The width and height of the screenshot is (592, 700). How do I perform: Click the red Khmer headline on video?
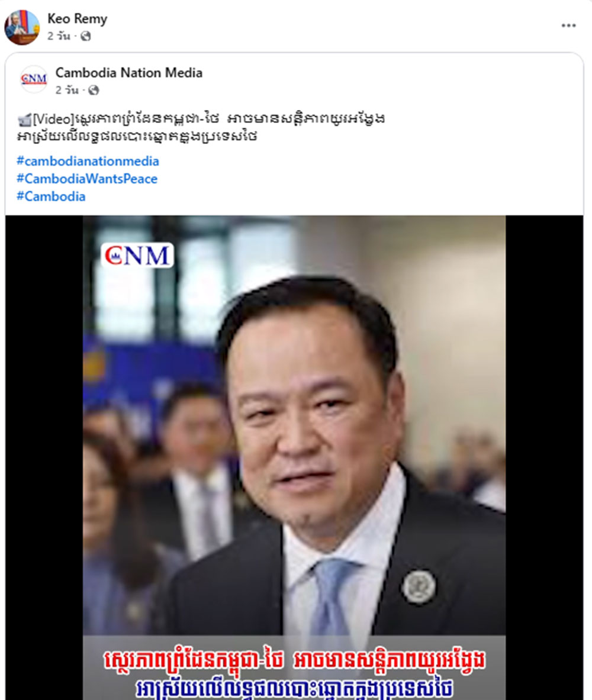click(294, 661)
